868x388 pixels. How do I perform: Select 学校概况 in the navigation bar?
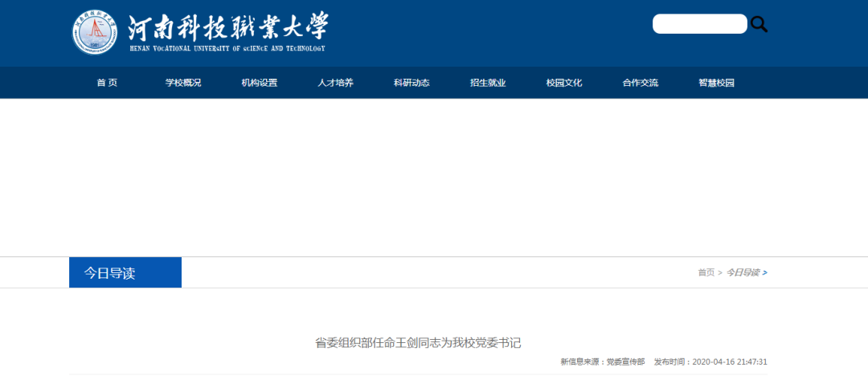click(x=183, y=83)
